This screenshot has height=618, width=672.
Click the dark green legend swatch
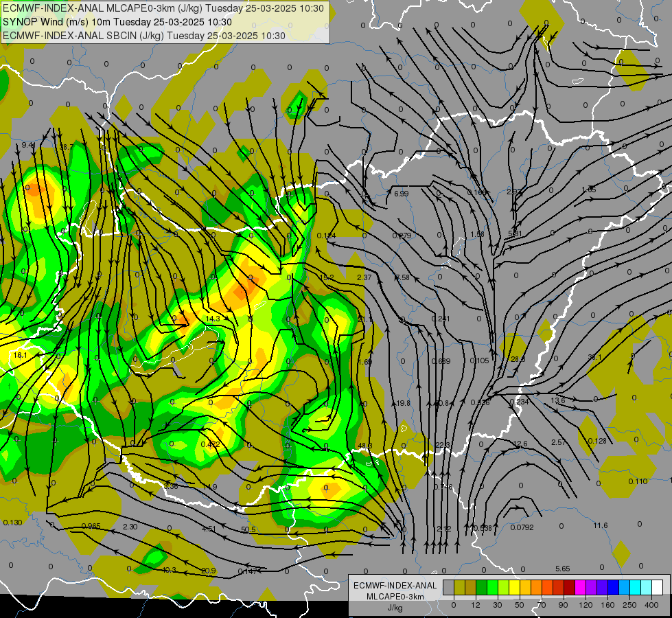482,588
